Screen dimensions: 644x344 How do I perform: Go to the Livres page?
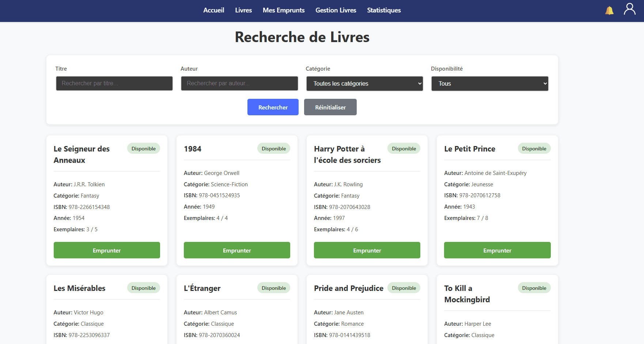[243, 10]
